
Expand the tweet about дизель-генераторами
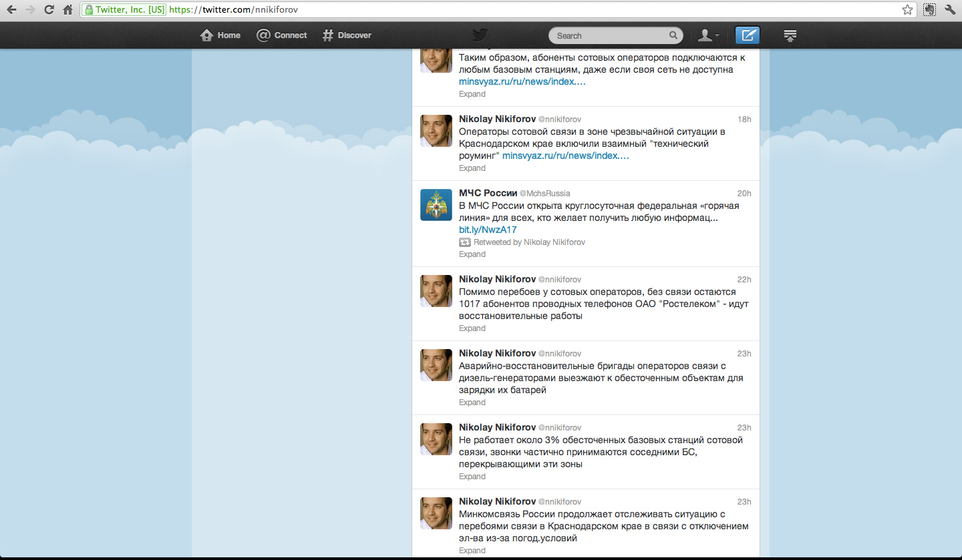tap(472, 402)
